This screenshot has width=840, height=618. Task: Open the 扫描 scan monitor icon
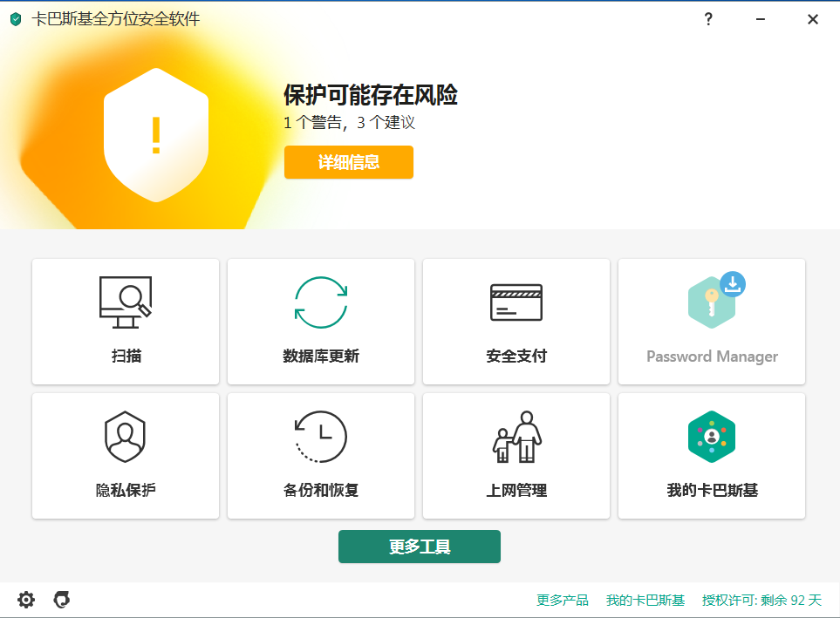point(126,302)
